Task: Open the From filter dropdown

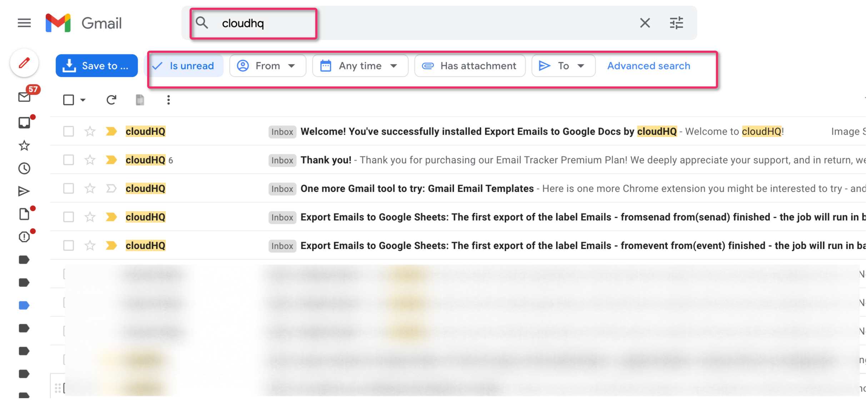Action: click(268, 66)
